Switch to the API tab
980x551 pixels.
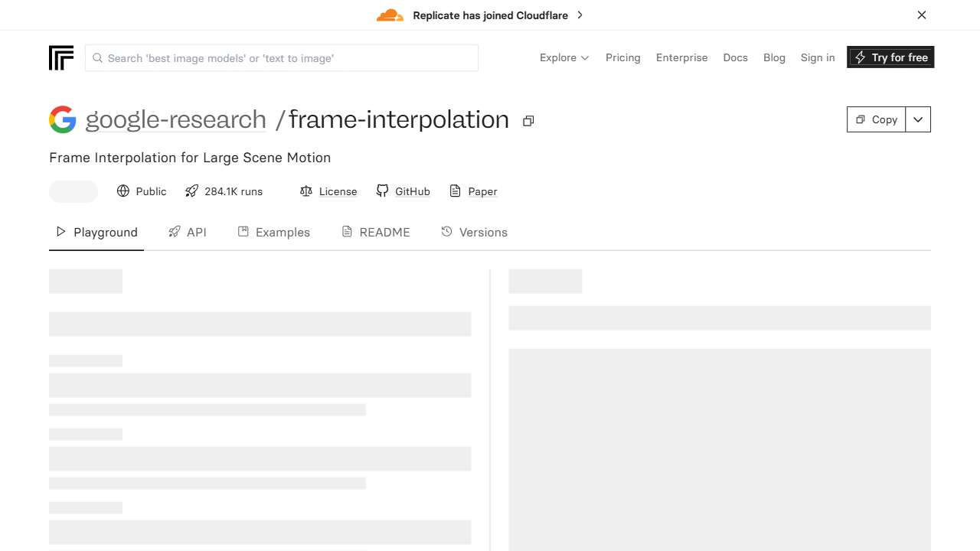[188, 232]
